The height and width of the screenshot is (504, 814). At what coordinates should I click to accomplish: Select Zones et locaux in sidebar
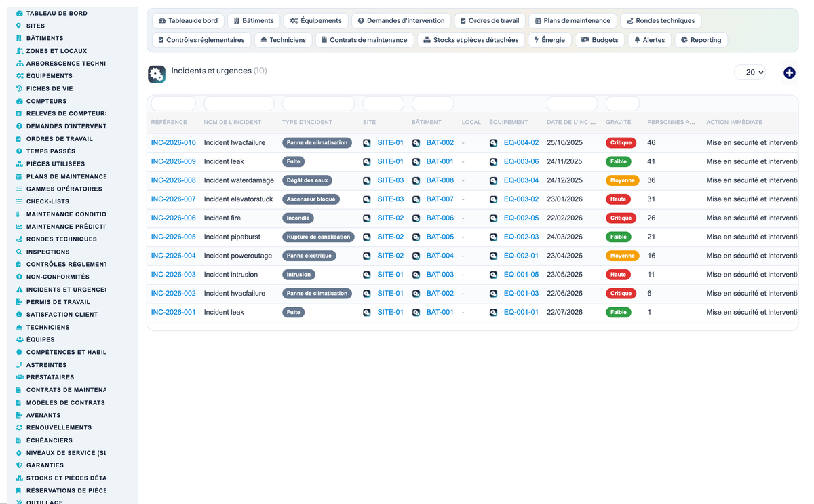coord(56,51)
